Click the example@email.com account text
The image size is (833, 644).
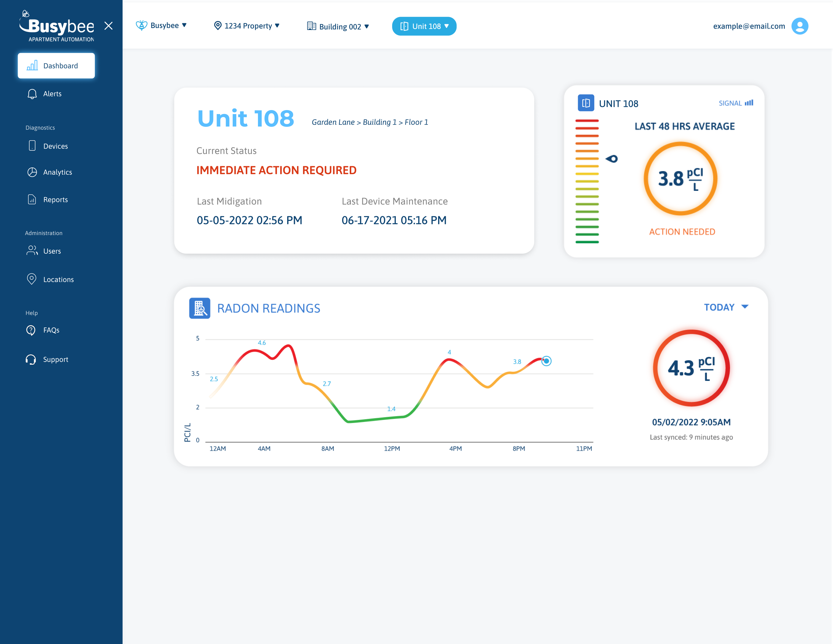click(749, 26)
